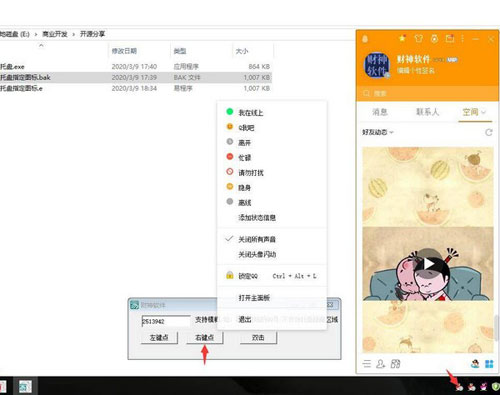Set status to Q我吧
Screen dimensions: 500x395
tap(272, 127)
